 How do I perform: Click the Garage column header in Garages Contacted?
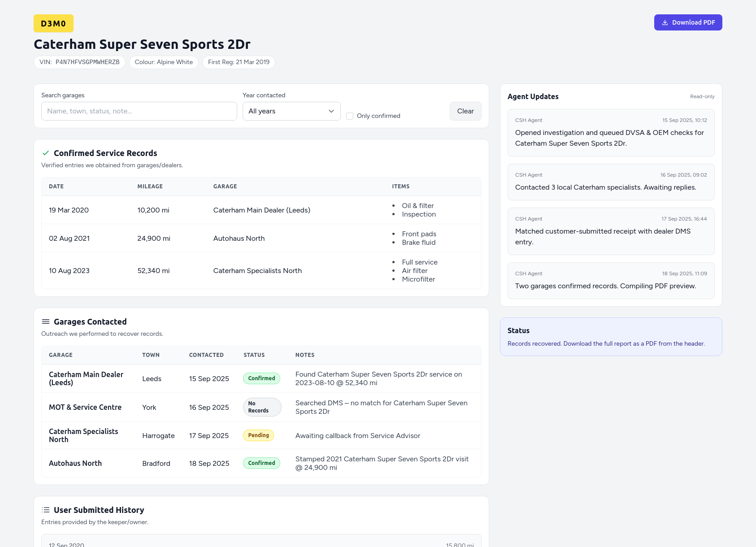pyautogui.click(x=61, y=355)
